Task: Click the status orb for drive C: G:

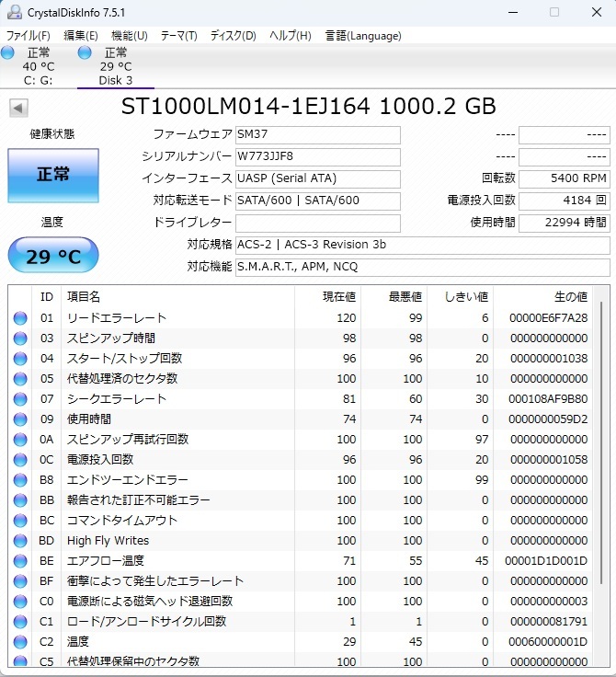Action: (x=7, y=52)
